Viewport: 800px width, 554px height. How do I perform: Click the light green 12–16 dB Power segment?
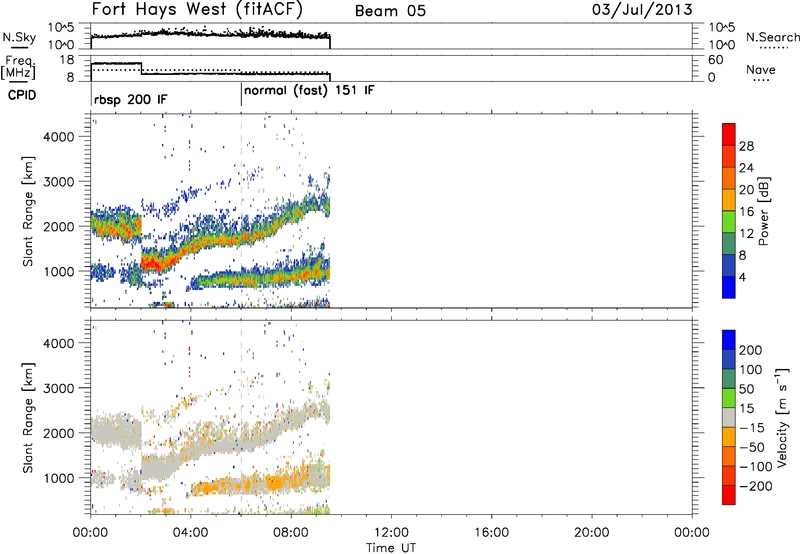click(x=729, y=221)
